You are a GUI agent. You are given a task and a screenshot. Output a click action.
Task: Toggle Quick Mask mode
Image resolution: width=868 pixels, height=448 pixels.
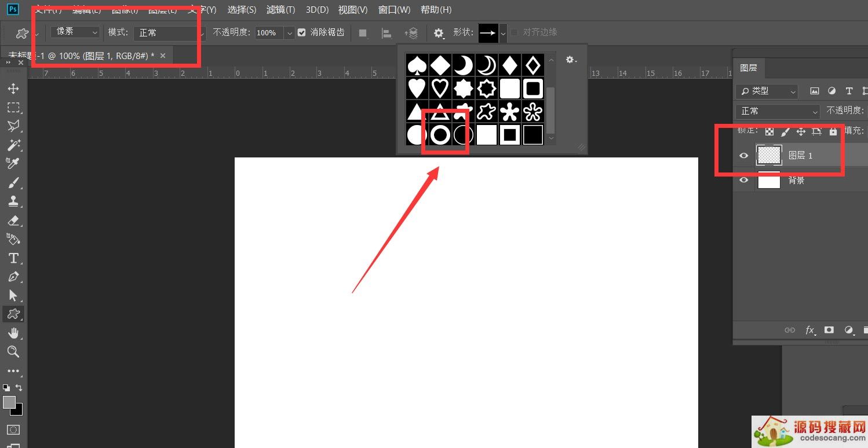13,430
